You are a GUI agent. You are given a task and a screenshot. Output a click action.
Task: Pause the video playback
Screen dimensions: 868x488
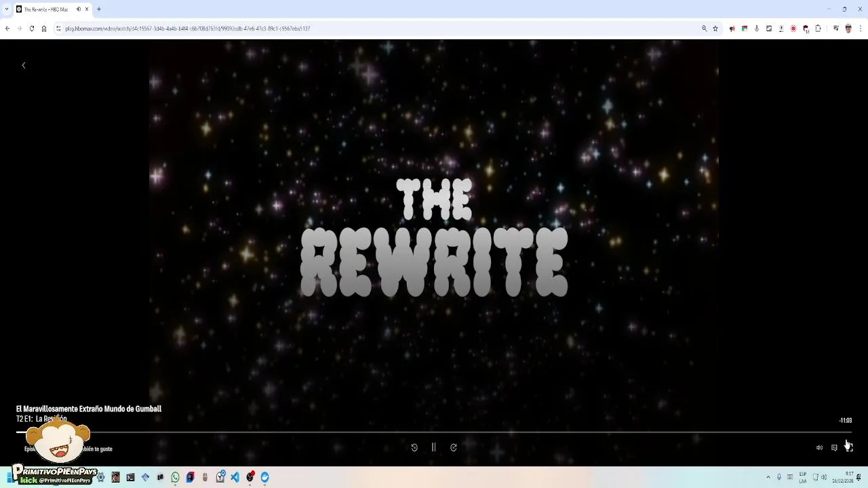pos(433,447)
